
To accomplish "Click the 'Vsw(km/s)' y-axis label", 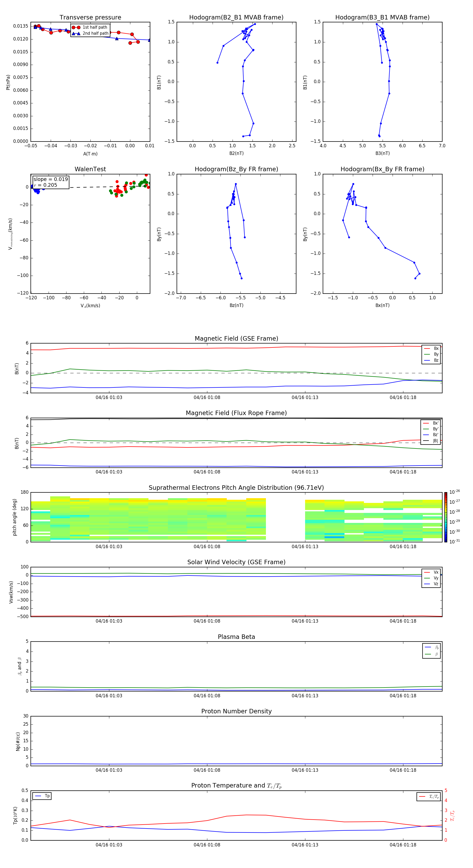I will (11, 592).
